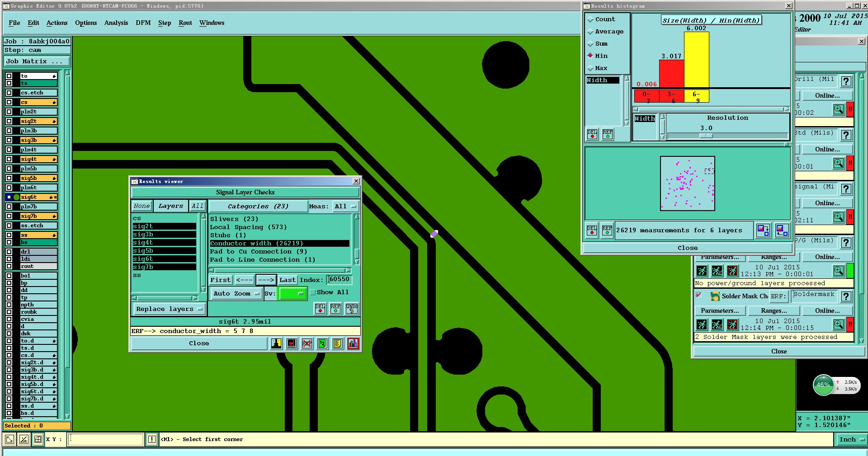This screenshot has height=456, width=868.
Task: Click the yellow 6-9 histogram range swatch
Action: click(696, 96)
